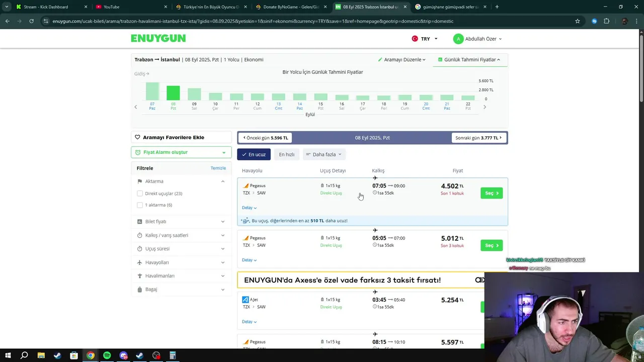This screenshot has height=362, width=644.
Task: Show next dates in price chart
Action: point(485,107)
